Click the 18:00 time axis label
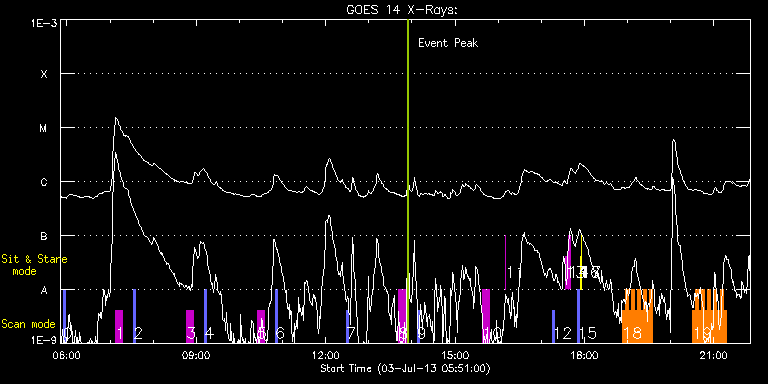Viewport: 768px width, 384px height. pos(584,354)
